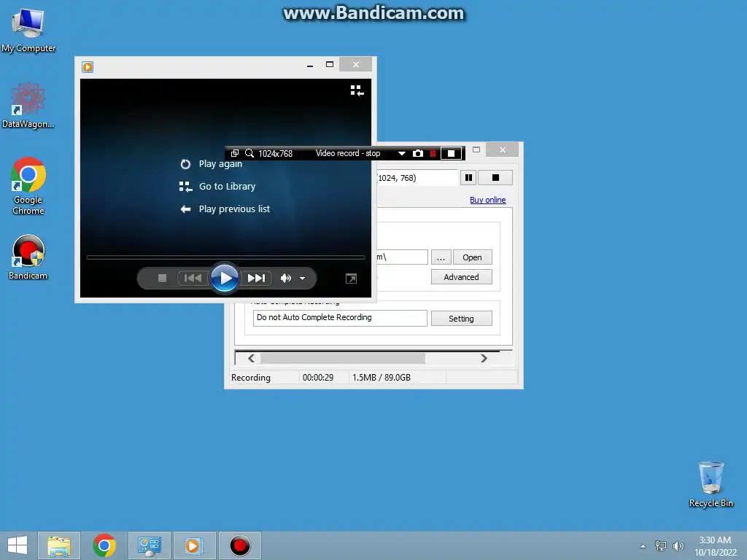747x560 pixels.
Task: Open the Windows Start menu
Action: pos(18,545)
